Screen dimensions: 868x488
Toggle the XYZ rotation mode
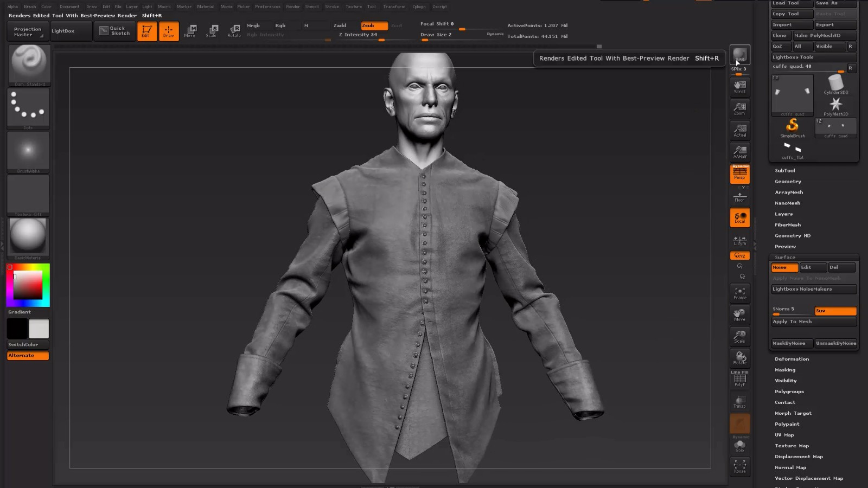739,255
